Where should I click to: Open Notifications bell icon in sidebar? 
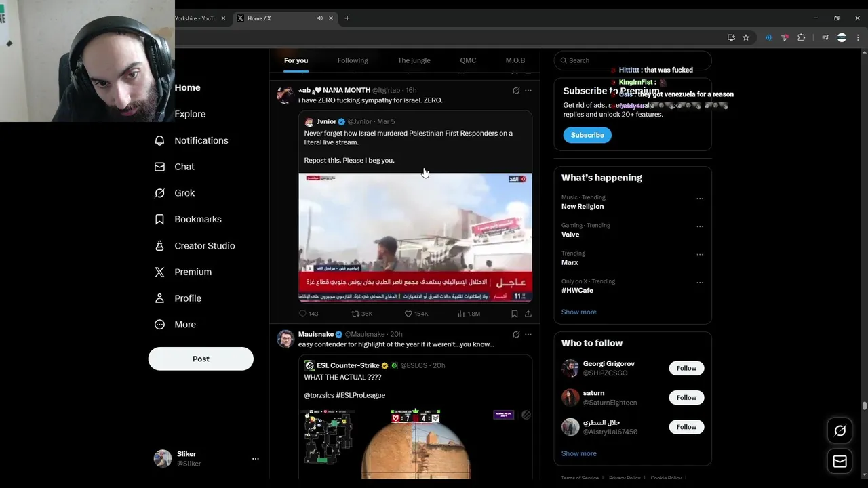point(159,140)
